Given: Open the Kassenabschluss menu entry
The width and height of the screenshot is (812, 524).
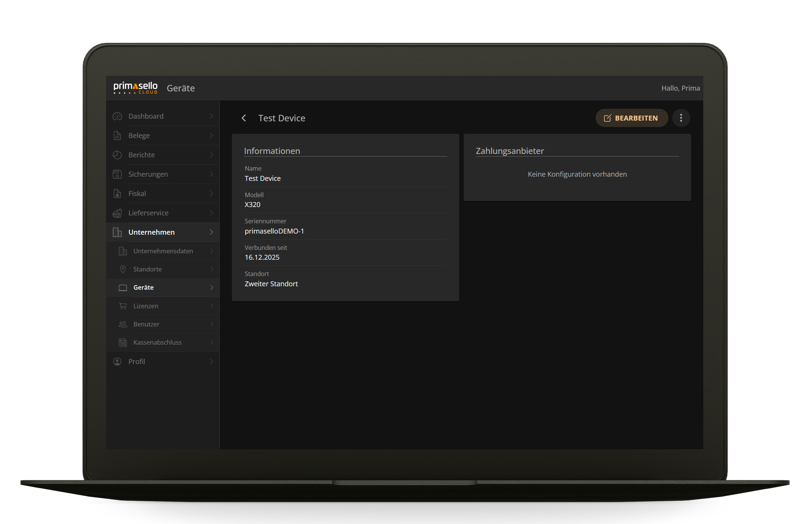Looking at the screenshot, I should pos(157,342).
